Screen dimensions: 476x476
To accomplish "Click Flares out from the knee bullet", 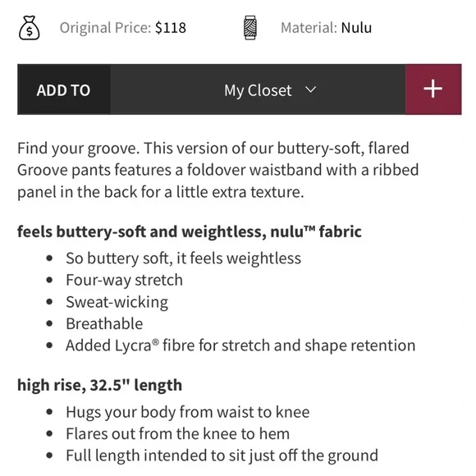I will point(177,433).
